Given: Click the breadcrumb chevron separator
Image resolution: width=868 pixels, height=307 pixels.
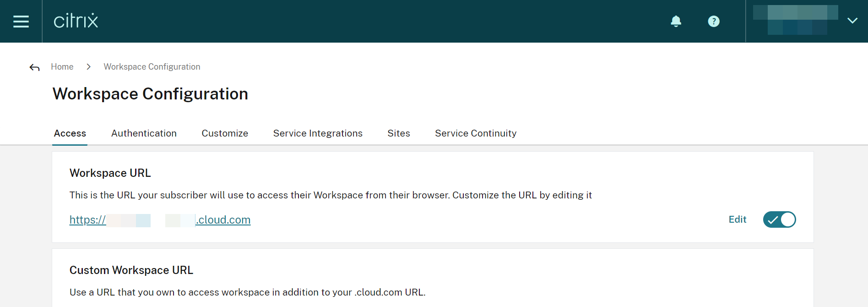Looking at the screenshot, I should 88,67.
